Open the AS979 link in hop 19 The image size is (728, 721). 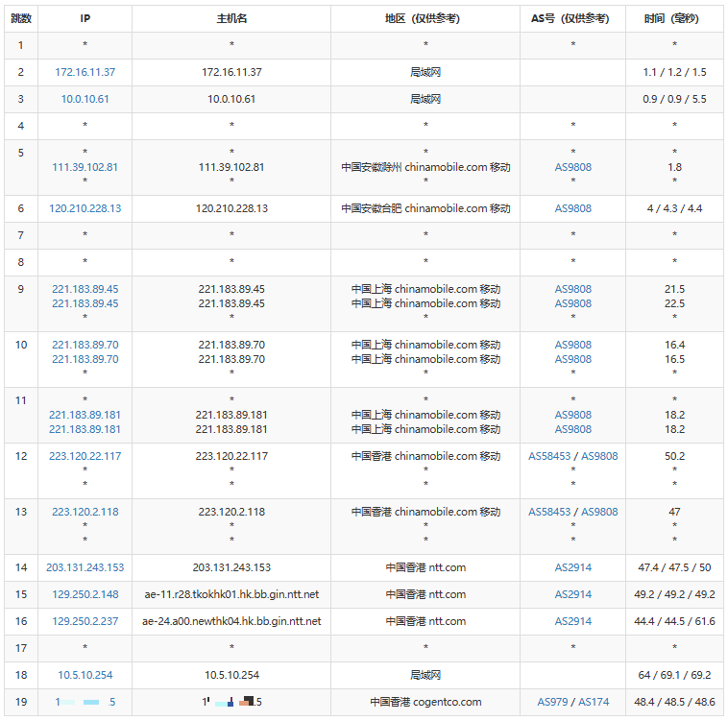click(x=554, y=702)
